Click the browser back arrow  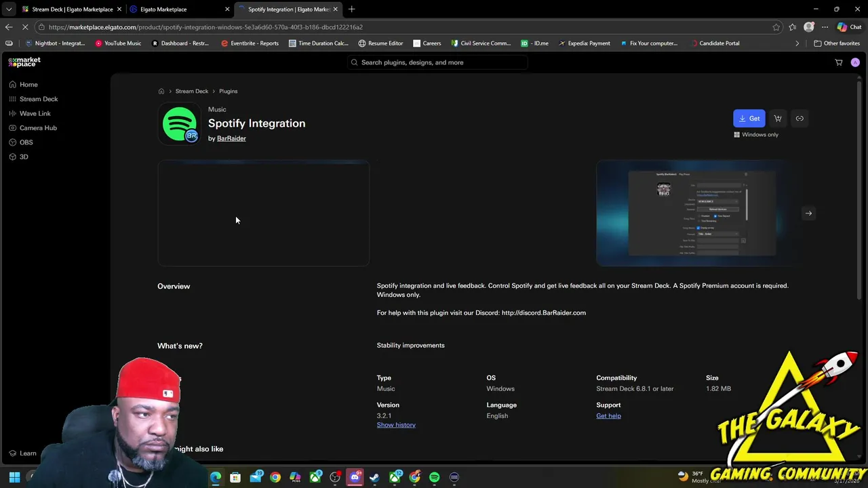click(8, 27)
